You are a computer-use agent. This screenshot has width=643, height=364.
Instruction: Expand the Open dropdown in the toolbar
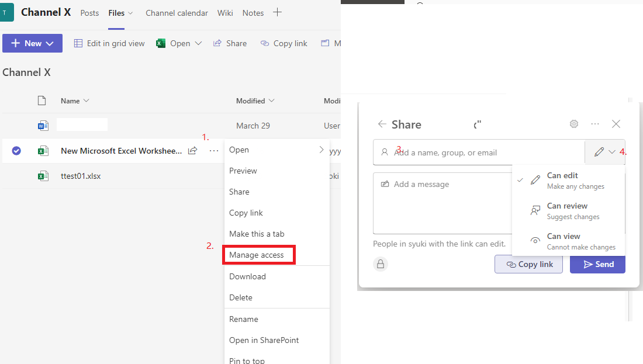pos(197,43)
